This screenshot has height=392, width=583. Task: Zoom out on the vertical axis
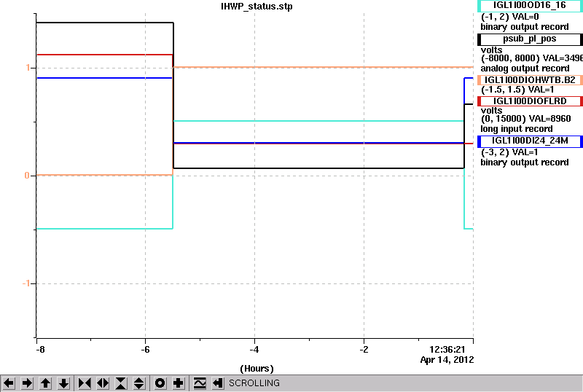pos(138,383)
